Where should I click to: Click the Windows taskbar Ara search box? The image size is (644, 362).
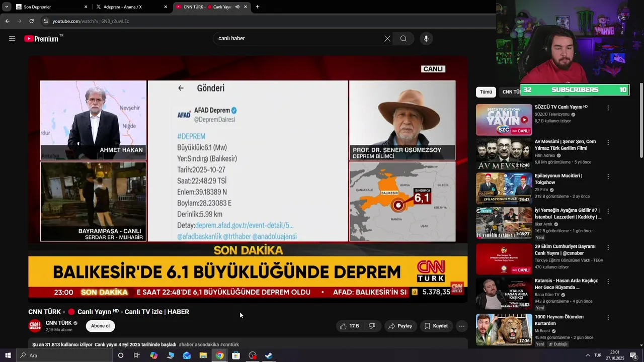click(64, 355)
